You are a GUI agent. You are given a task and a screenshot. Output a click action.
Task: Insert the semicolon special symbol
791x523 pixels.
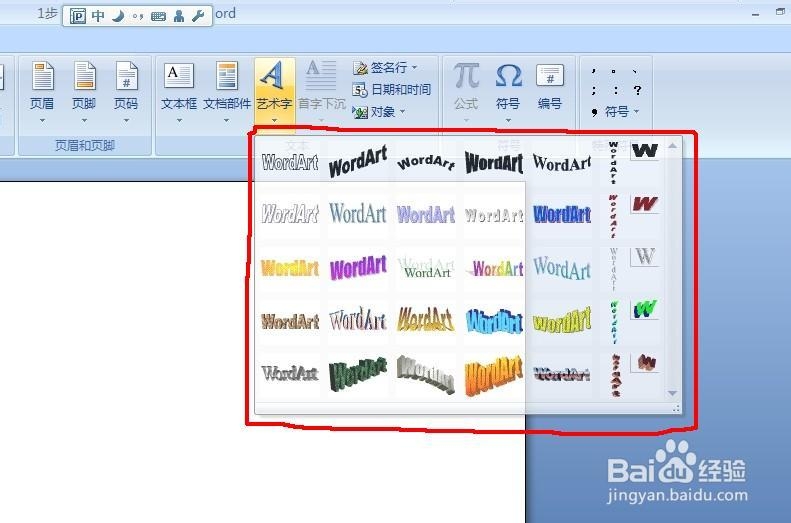594,91
